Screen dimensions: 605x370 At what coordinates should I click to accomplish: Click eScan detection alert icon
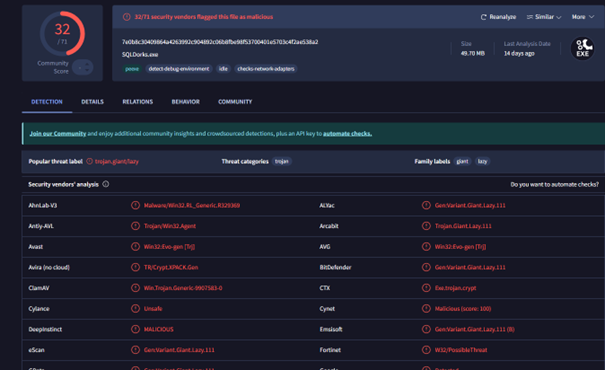point(135,350)
